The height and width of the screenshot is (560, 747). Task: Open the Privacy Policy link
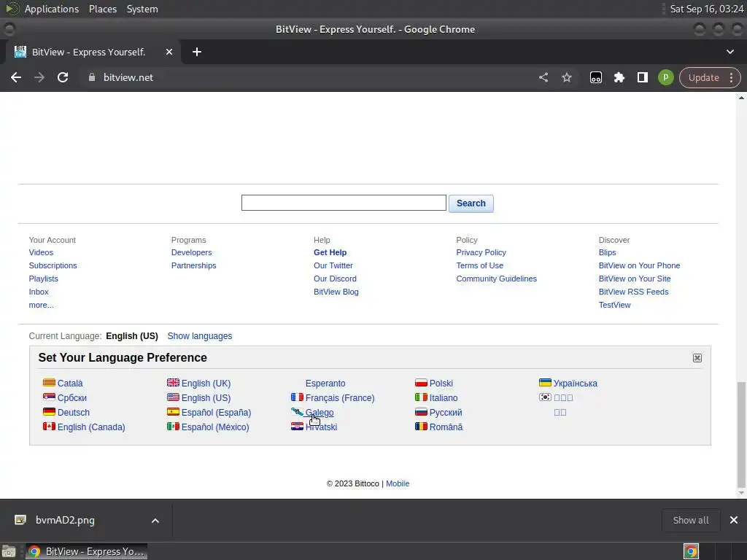pos(481,252)
